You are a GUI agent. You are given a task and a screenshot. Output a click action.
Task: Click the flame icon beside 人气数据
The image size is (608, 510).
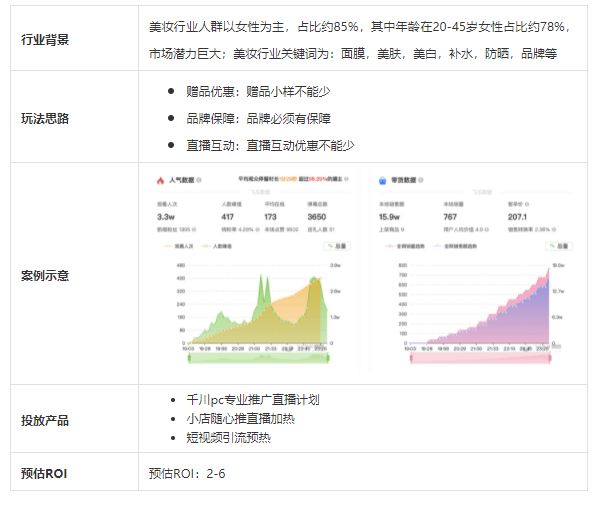click(x=160, y=180)
